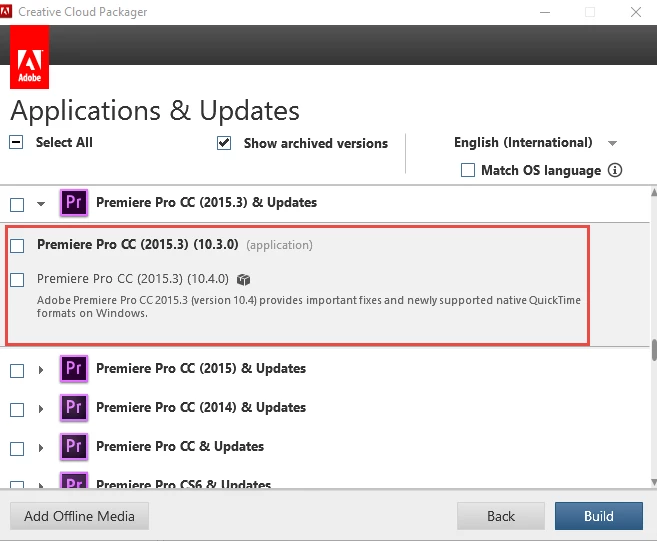
Task: Check Premiere Pro CC (2014) & Updates
Action: point(17,409)
